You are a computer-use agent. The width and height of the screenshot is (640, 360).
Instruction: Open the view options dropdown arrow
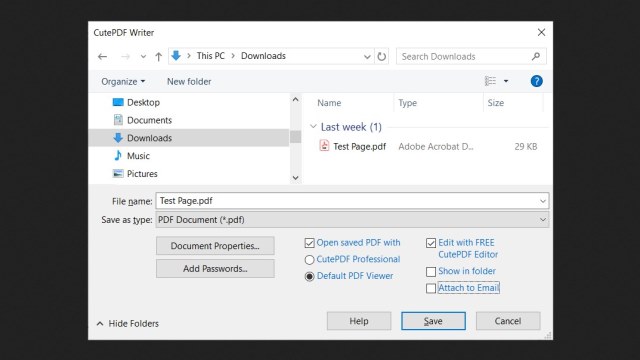pos(506,81)
